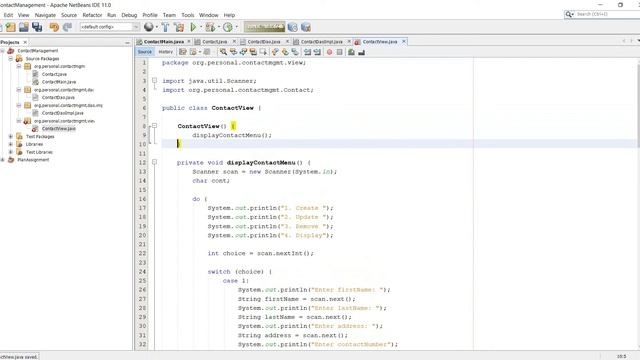Viewport: 640px width, 360px height.
Task: Click the Next Bookmark icon
Action: [x=285, y=52]
